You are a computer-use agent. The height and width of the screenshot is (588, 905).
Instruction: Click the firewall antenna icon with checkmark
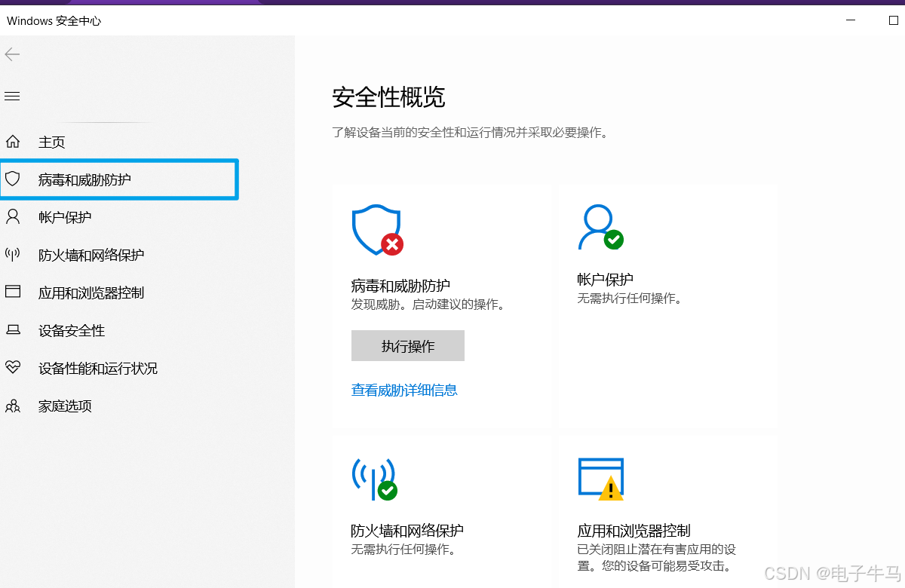coord(374,479)
